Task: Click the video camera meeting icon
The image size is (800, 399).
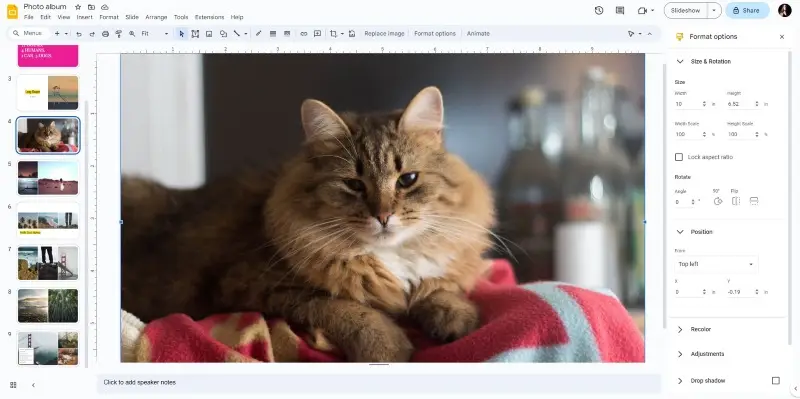Action: [642, 10]
